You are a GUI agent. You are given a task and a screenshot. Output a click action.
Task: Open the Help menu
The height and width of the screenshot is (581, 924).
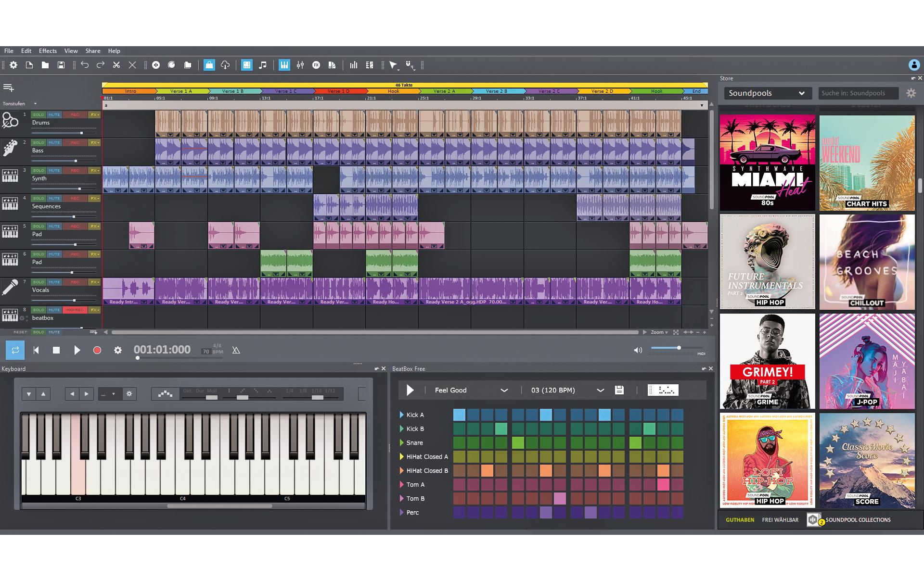coord(114,51)
